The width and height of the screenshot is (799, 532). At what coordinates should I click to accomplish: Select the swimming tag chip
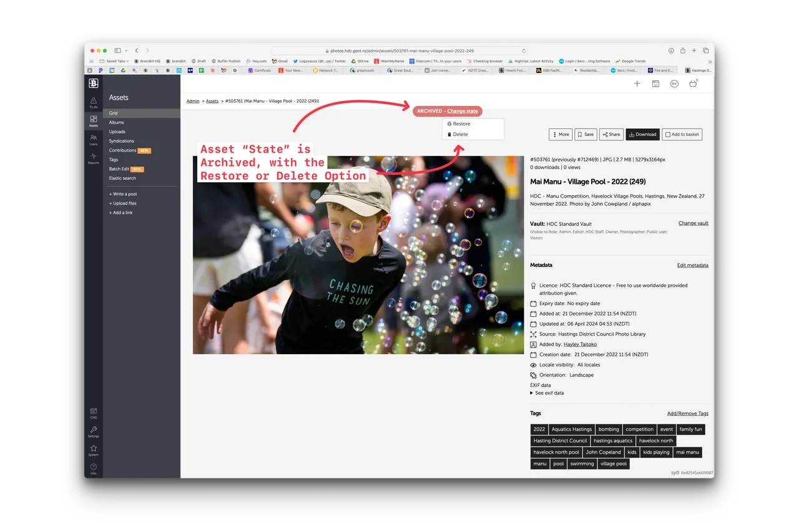pos(582,463)
